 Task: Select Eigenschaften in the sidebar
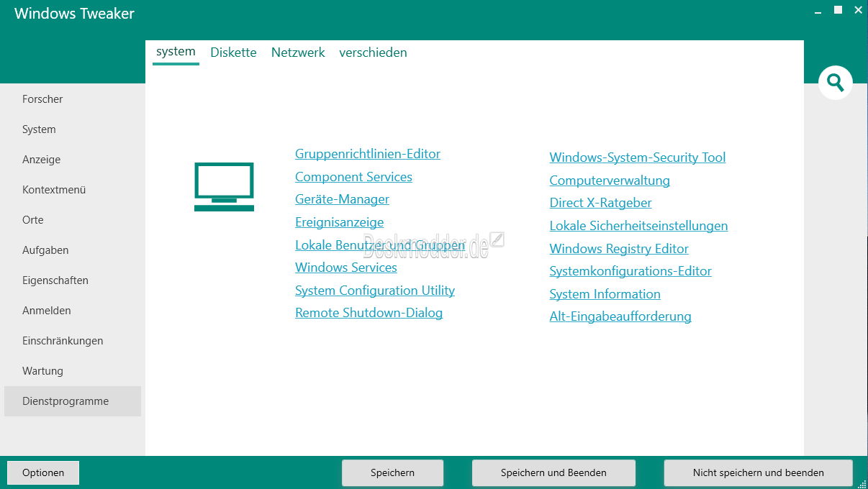(x=73, y=280)
